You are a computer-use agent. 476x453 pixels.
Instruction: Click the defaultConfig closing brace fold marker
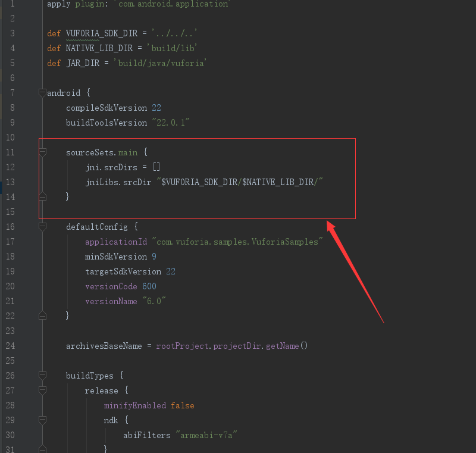[x=42, y=315]
